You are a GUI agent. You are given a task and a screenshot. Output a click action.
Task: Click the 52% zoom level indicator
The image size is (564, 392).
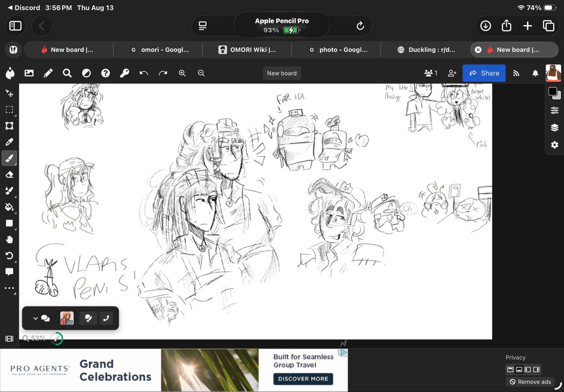(34, 338)
